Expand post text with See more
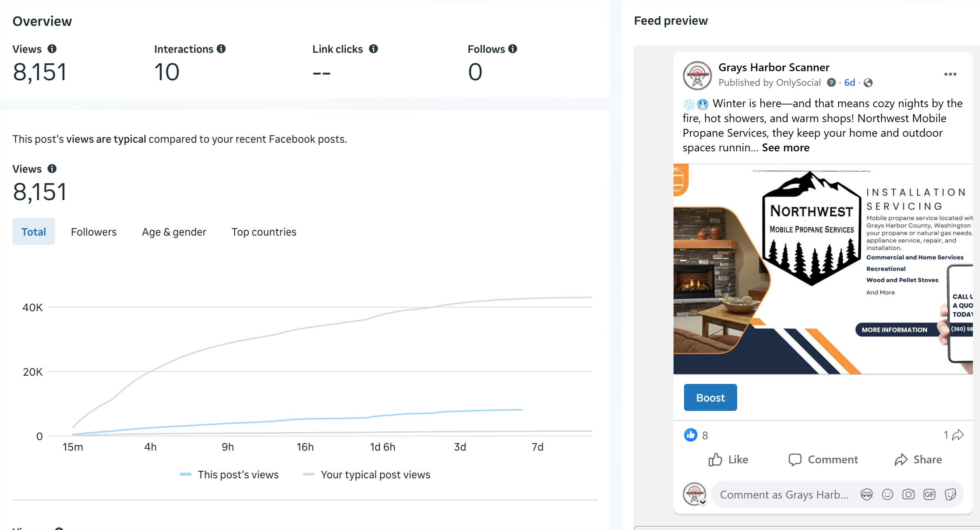980x530 pixels. pyautogui.click(x=785, y=147)
